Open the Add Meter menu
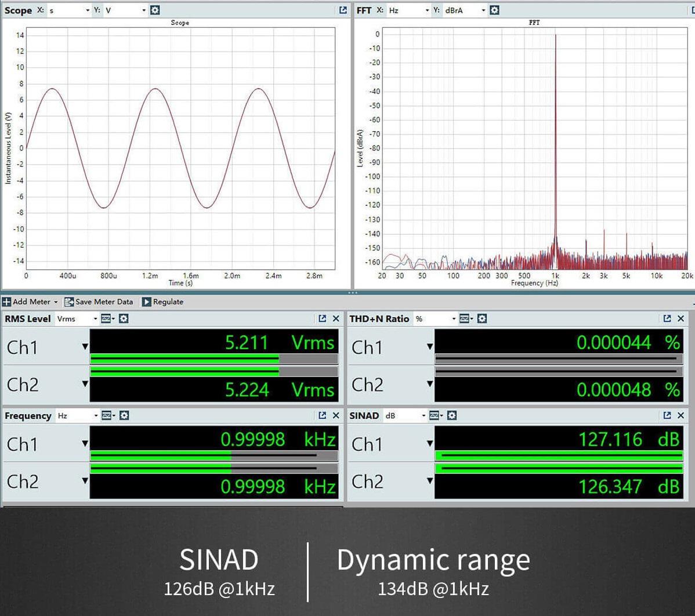Screen dimensions: 695x616 (x=30, y=302)
